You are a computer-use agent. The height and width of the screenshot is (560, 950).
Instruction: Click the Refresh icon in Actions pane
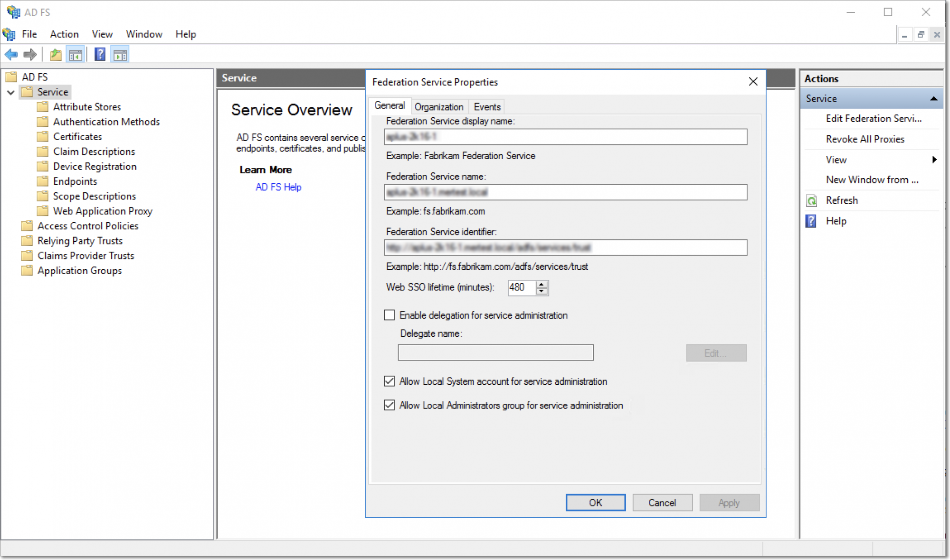(x=811, y=200)
